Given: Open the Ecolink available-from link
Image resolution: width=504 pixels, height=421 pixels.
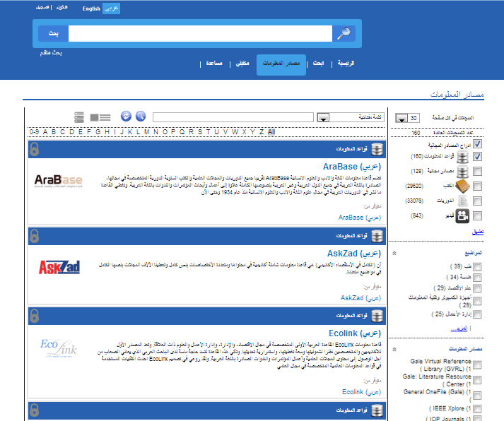Looking at the screenshot, I should (361, 392).
